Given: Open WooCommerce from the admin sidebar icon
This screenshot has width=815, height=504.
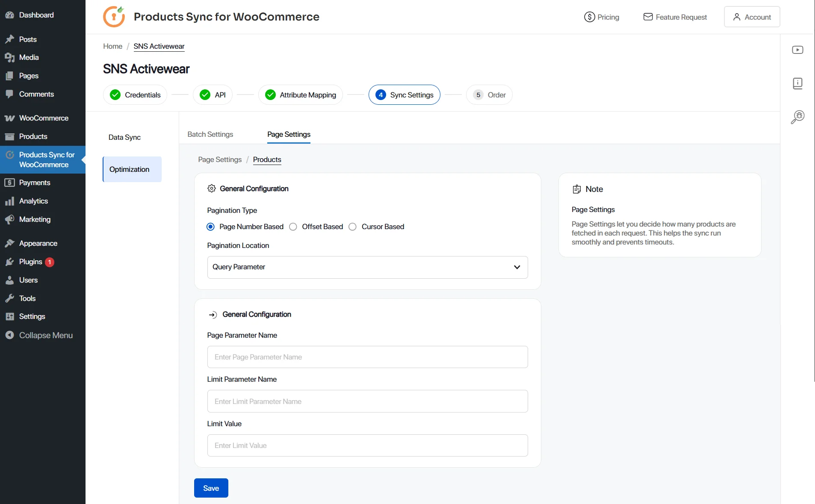Looking at the screenshot, I should click(9, 118).
